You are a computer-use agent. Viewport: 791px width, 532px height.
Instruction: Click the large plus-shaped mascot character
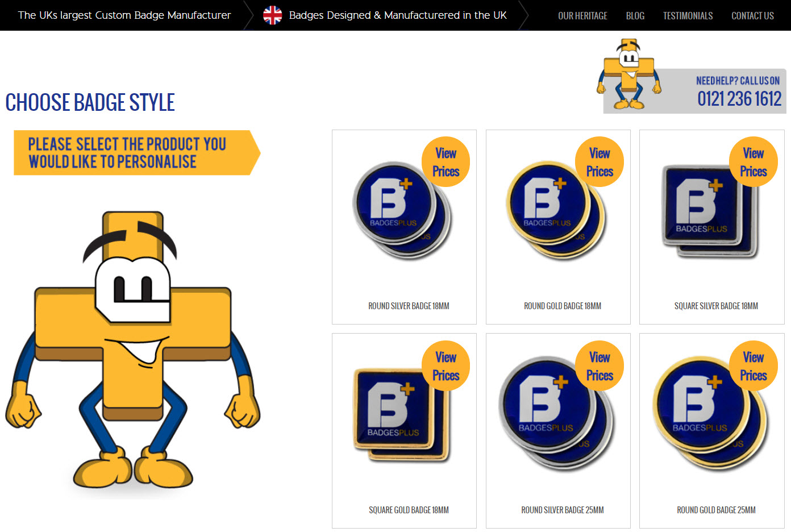(x=133, y=350)
